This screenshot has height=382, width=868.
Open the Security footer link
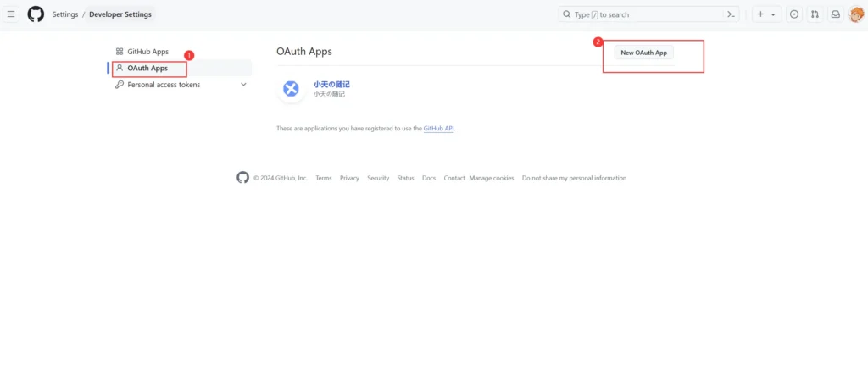point(378,178)
